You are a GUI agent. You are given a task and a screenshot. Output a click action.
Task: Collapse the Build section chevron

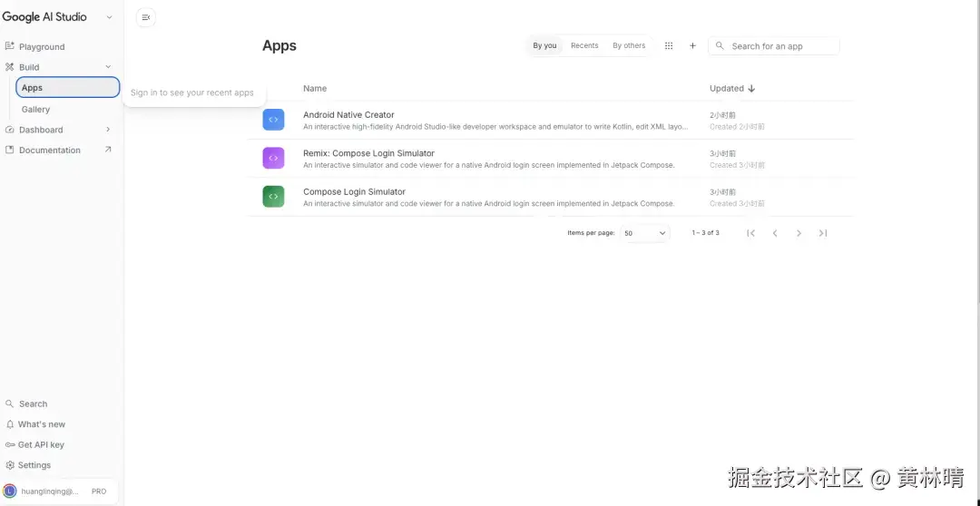coord(107,67)
